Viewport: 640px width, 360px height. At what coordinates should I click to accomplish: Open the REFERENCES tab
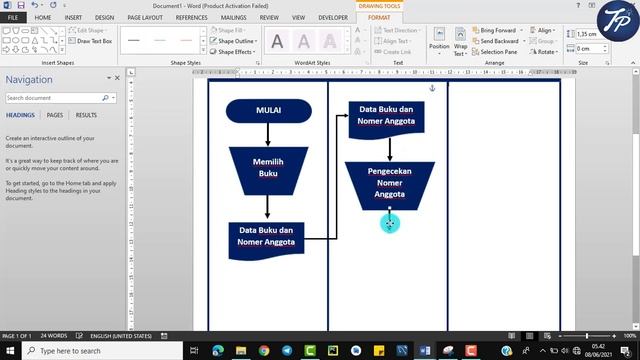pos(191,18)
